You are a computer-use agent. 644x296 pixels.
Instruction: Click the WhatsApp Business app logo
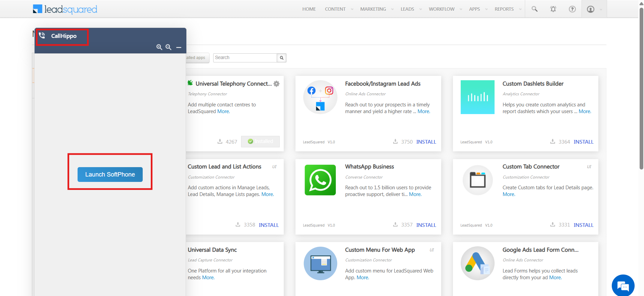pos(320,180)
